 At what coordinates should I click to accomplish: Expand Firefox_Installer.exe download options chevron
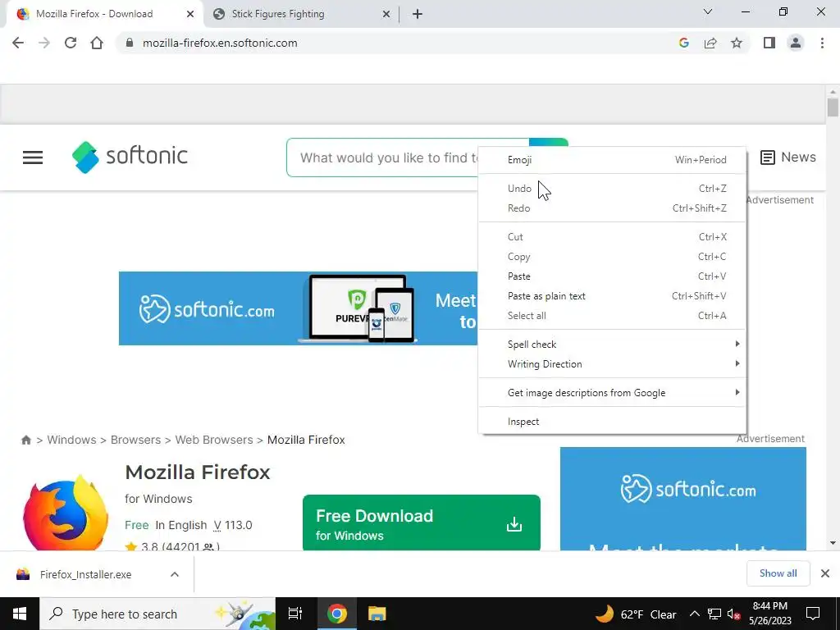click(x=175, y=574)
